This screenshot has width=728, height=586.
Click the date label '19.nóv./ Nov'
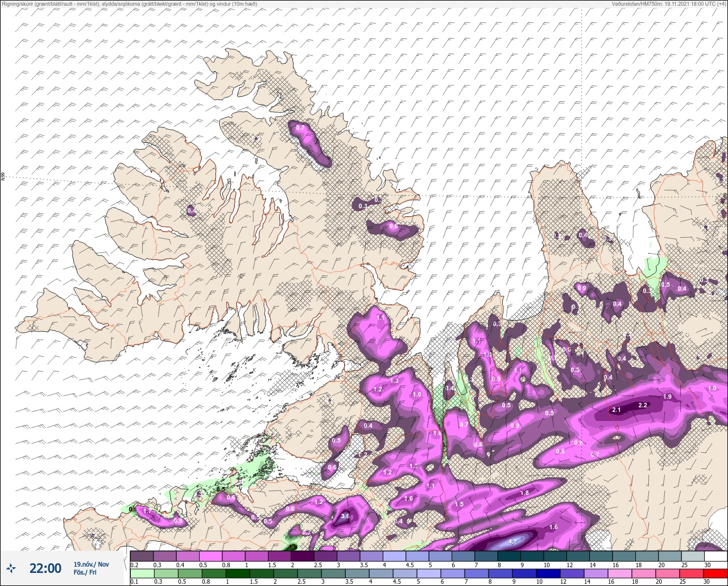click(91, 564)
